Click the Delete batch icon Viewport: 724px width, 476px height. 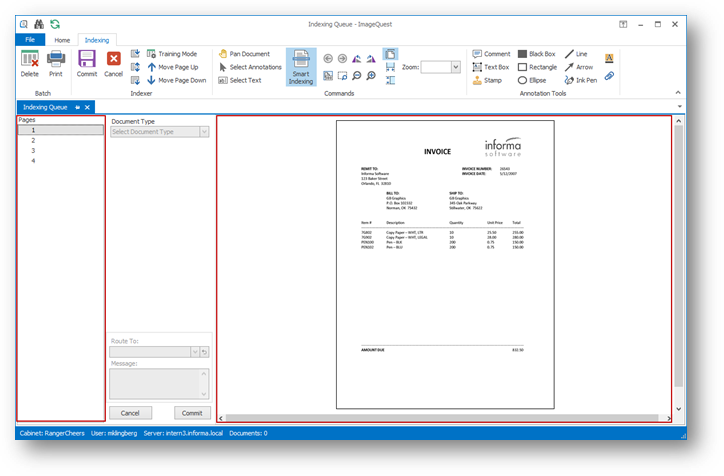(x=30, y=64)
